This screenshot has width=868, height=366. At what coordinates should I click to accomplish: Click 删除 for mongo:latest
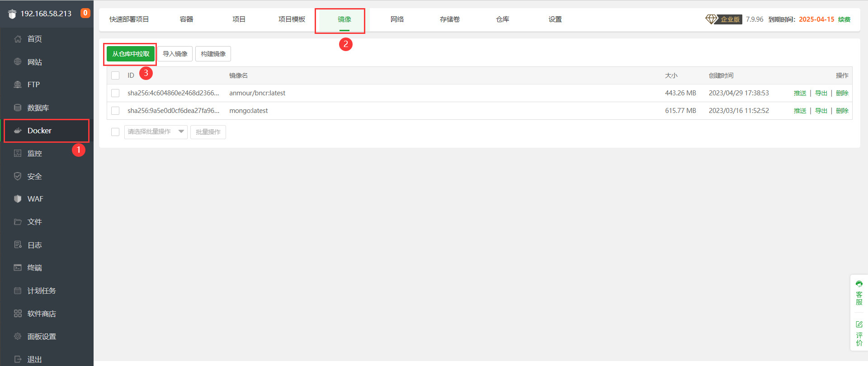[x=842, y=111]
